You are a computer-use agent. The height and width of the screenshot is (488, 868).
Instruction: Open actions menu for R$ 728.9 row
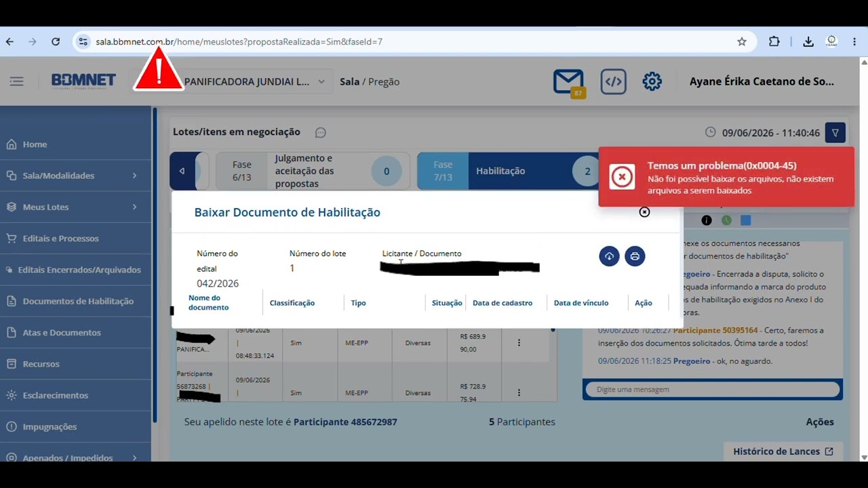coord(519,392)
